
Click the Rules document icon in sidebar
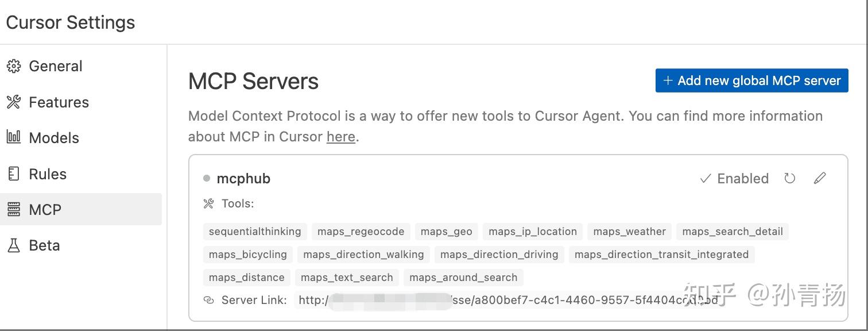pos(14,174)
